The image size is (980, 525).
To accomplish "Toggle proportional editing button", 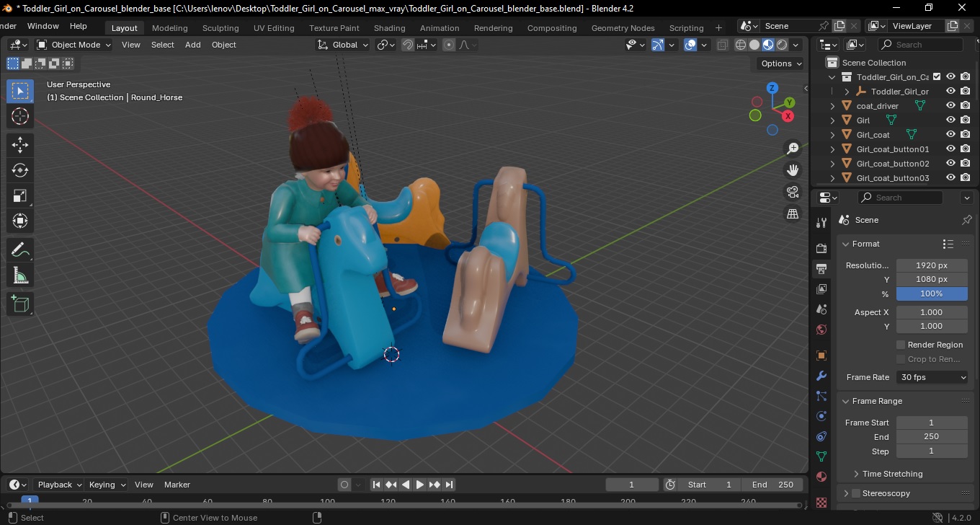I will click(x=449, y=45).
